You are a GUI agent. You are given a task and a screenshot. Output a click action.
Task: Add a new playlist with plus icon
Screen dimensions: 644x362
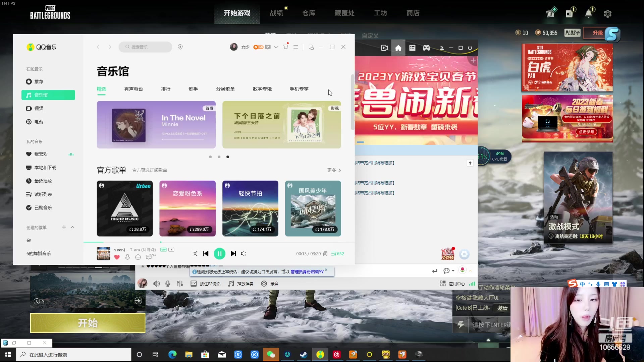click(x=64, y=227)
